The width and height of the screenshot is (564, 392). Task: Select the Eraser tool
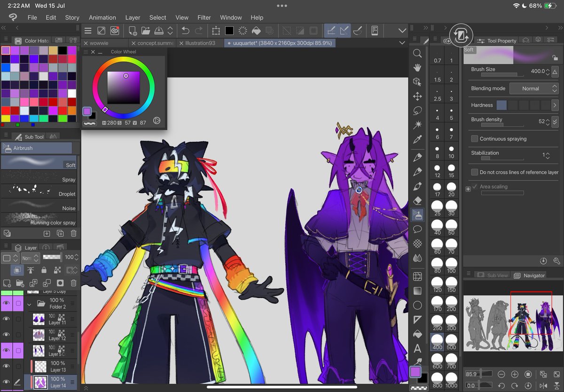pyautogui.click(x=417, y=201)
